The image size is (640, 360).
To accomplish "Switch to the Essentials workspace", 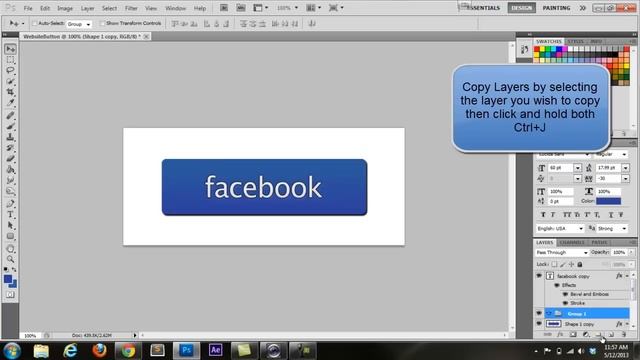I will click(483, 8).
